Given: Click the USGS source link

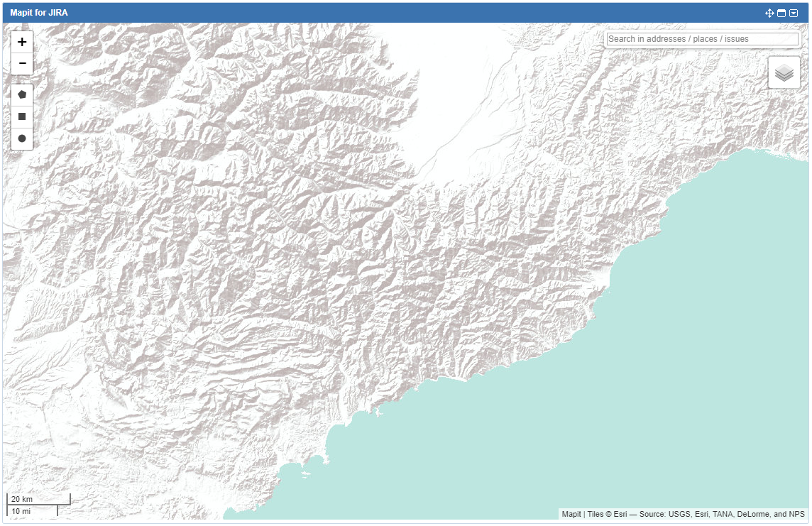Looking at the screenshot, I should (x=679, y=513).
